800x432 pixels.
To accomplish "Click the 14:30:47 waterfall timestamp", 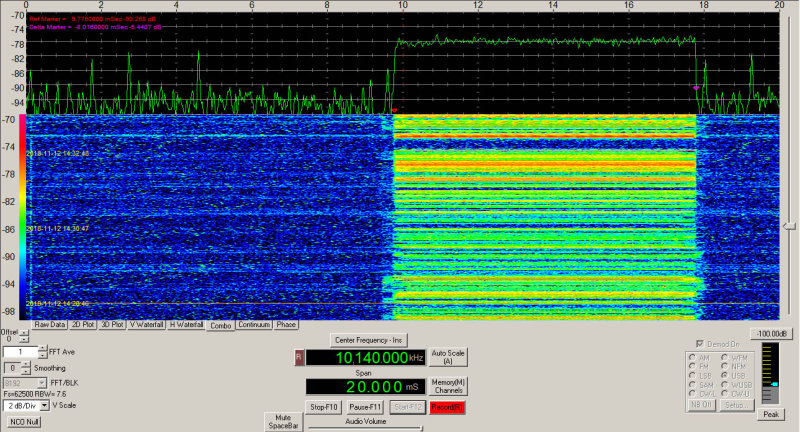I will 58,229.
